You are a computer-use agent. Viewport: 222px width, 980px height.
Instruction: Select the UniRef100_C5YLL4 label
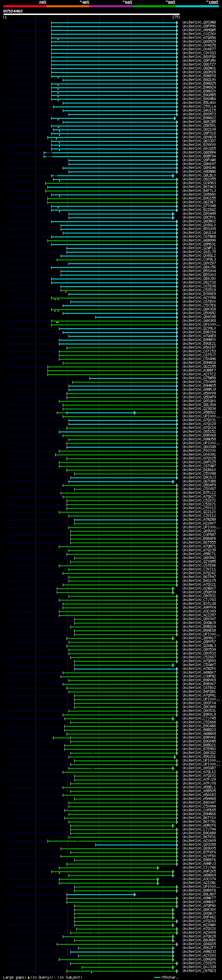tap(199, 106)
